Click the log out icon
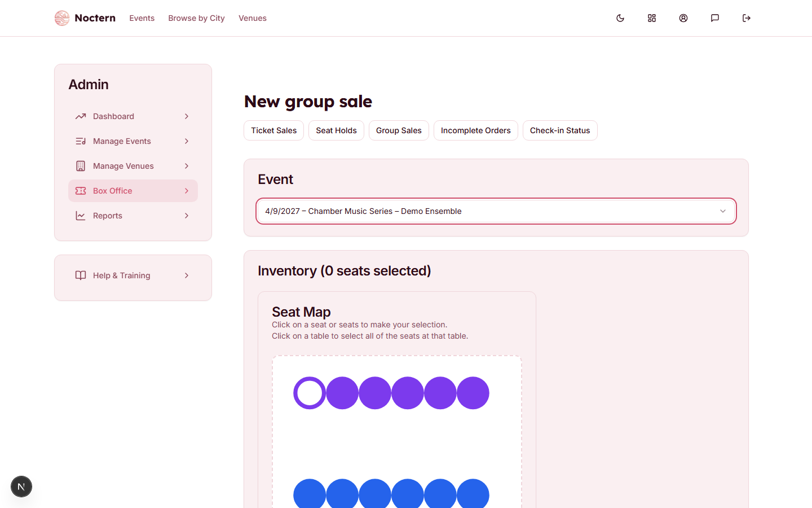The image size is (812, 508). tap(747, 18)
